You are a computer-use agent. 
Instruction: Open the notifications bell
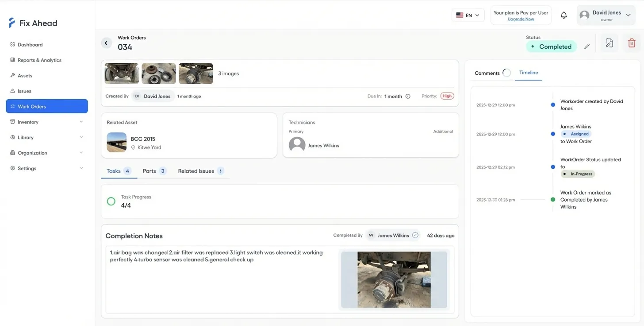pyautogui.click(x=564, y=16)
